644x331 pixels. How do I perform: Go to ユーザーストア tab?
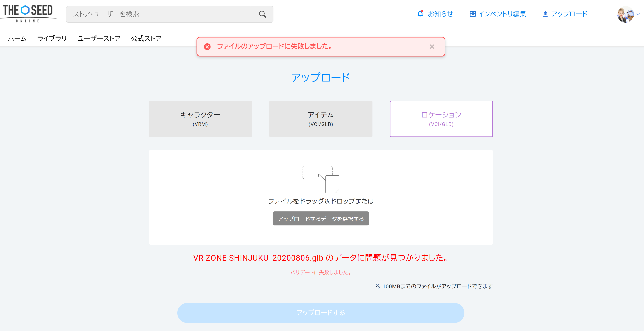pos(99,39)
